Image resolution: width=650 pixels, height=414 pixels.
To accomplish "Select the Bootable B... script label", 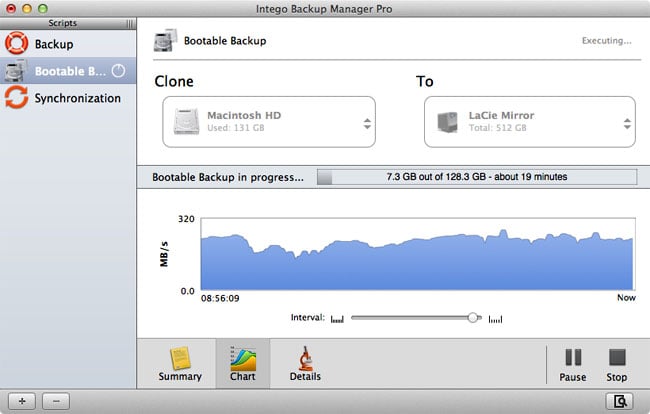I will (x=70, y=71).
